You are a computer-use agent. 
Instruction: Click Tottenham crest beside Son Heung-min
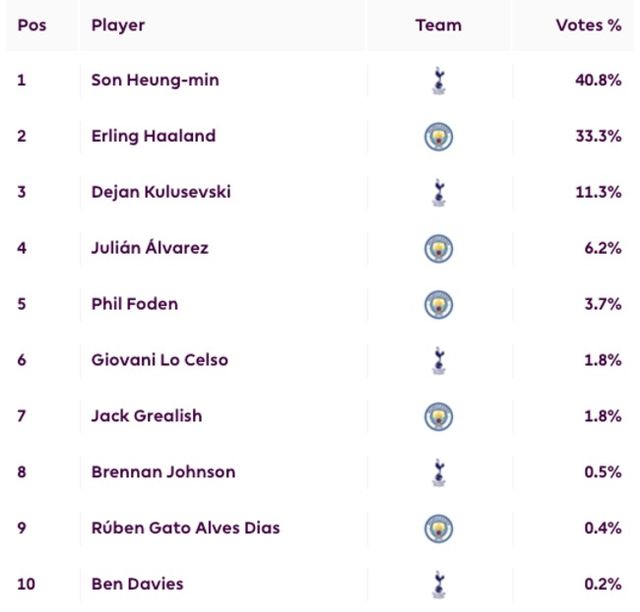coord(437,81)
